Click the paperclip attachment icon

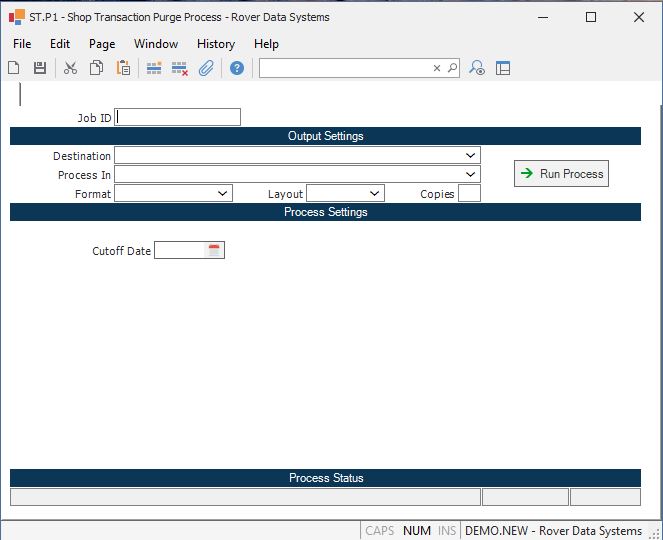[206, 68]
